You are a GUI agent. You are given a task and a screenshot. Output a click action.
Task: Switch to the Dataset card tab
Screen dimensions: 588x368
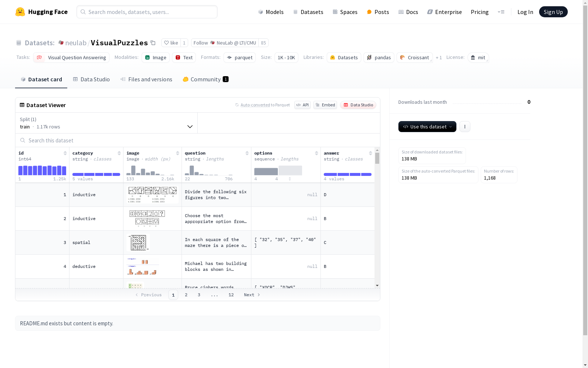(41, 79)
